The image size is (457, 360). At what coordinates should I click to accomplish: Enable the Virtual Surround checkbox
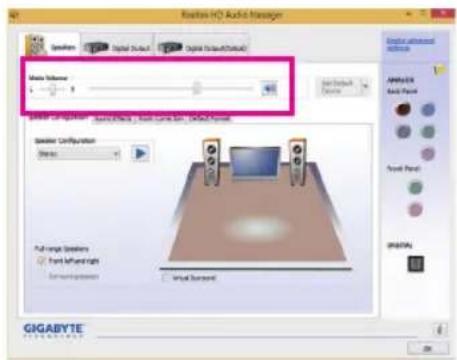click(x=165, y=278)
